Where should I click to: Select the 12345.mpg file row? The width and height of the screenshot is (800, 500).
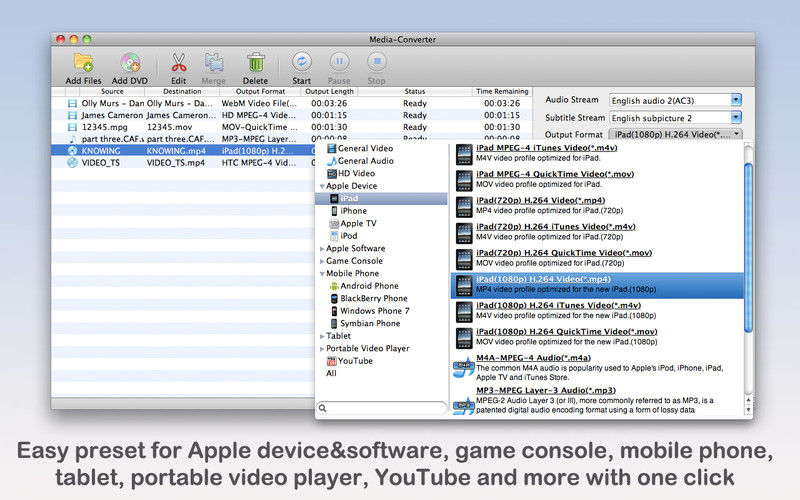coord(292,127)
